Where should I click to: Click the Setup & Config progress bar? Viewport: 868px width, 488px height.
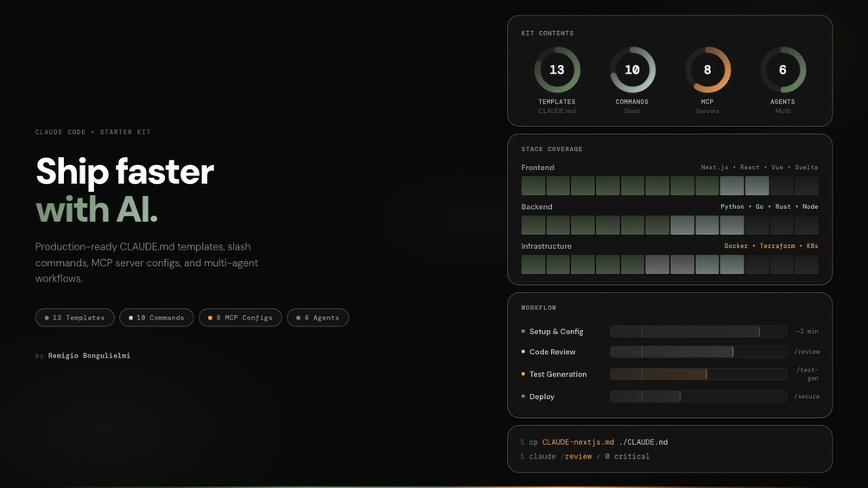coord(698,332)
